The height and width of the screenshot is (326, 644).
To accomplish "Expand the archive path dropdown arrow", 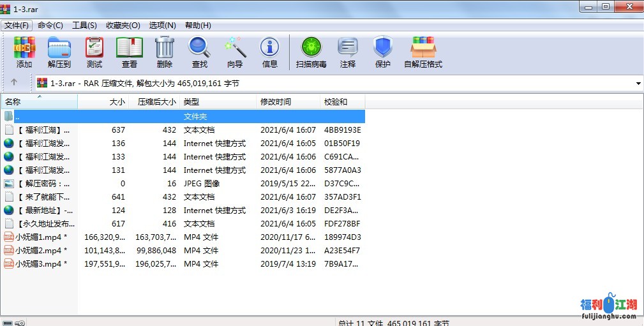I will (x=638, y=84).
